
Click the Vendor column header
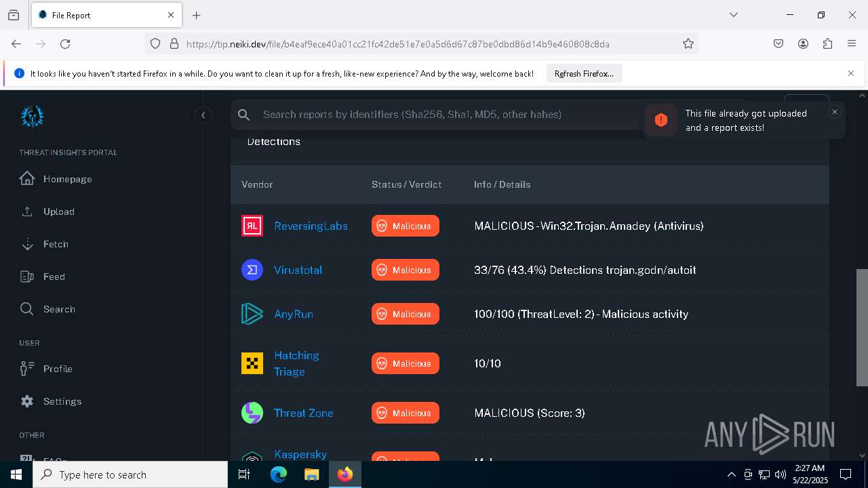[257, 184]
